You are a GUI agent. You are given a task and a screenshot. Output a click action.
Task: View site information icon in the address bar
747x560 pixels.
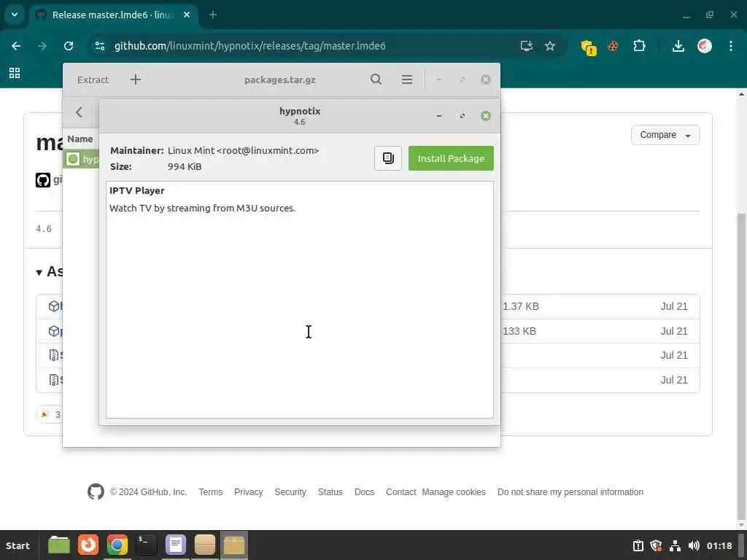[x=100, y=46]
